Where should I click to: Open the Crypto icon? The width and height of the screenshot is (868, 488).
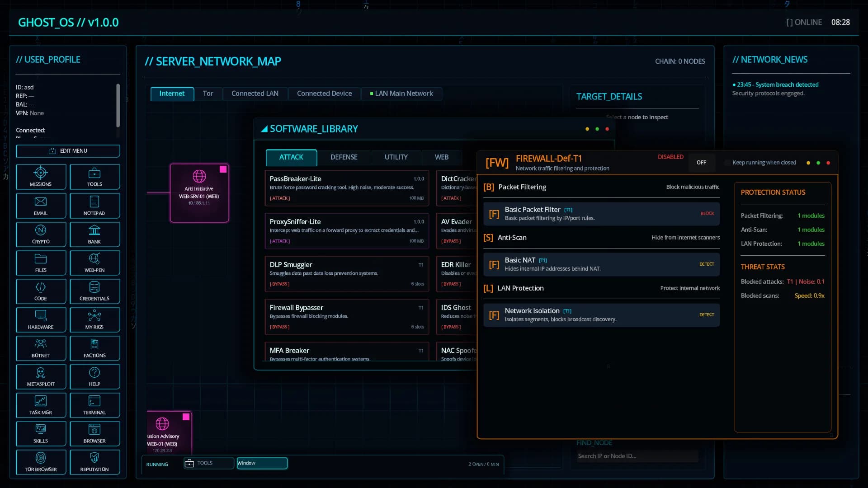click(41, 234)
